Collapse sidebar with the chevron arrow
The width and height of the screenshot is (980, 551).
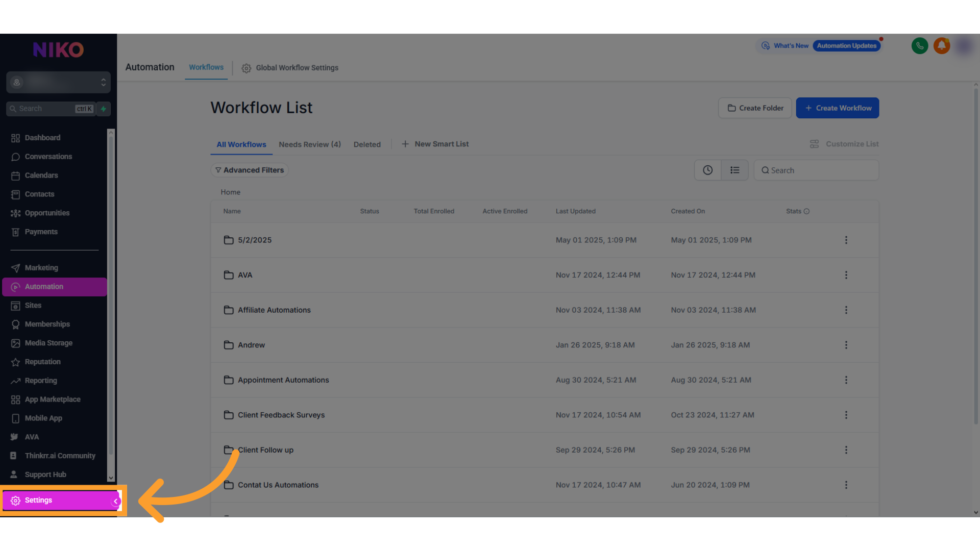coord(116,501)
